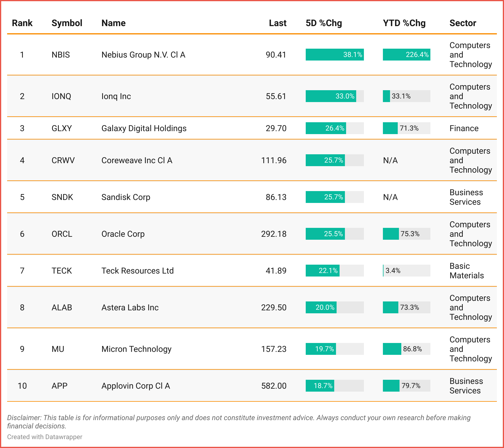
Task: Click the 226.4% YTD bar
Action: coord(406,55)
